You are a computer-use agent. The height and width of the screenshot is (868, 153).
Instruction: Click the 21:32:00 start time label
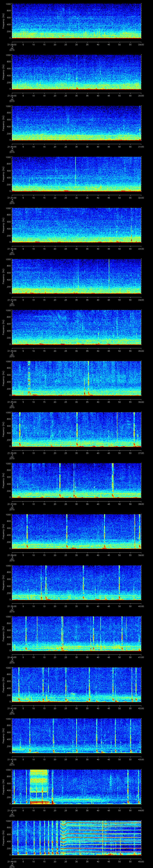pos(12,249)
